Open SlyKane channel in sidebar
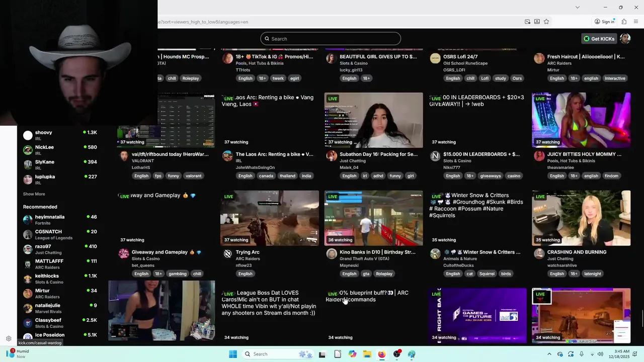Screen dimensions: 644x362 point(60,164)
